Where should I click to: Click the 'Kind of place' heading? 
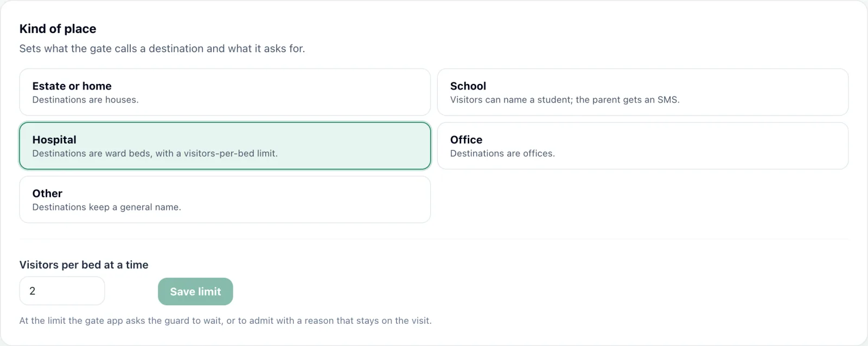point(58,29)
